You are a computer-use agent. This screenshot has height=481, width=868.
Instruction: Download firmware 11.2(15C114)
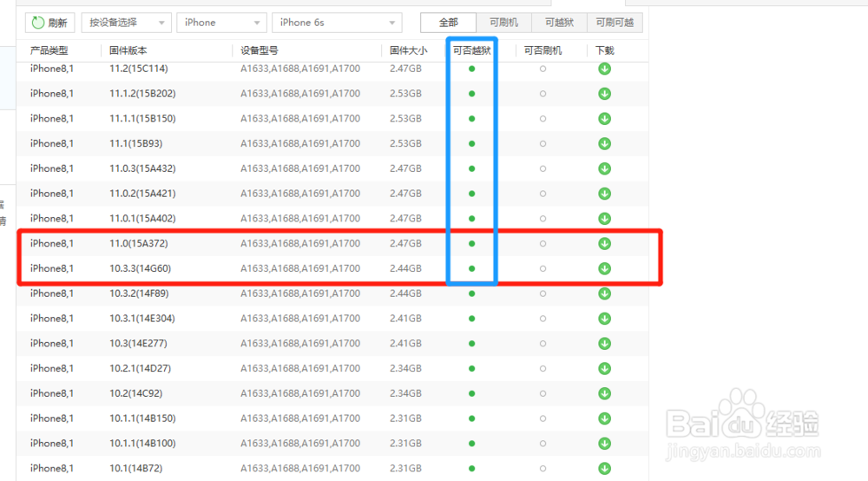pyautogui.click(x=604, y=69)
